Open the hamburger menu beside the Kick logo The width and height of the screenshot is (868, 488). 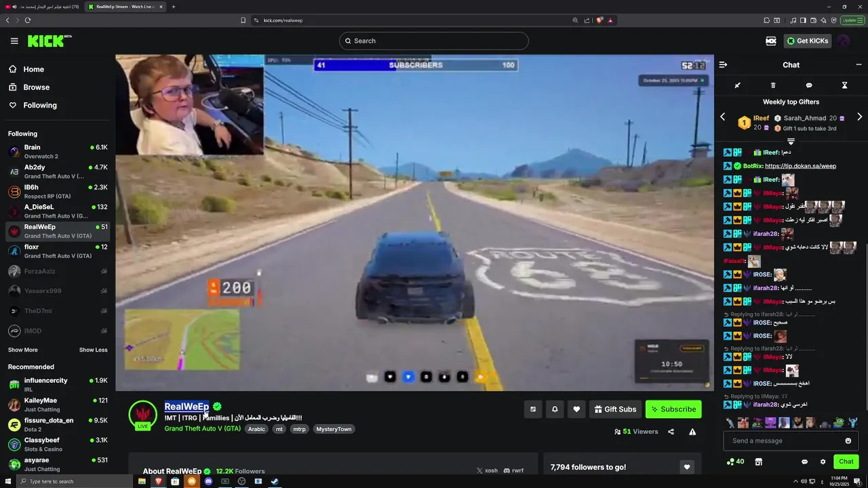[14, 41]
